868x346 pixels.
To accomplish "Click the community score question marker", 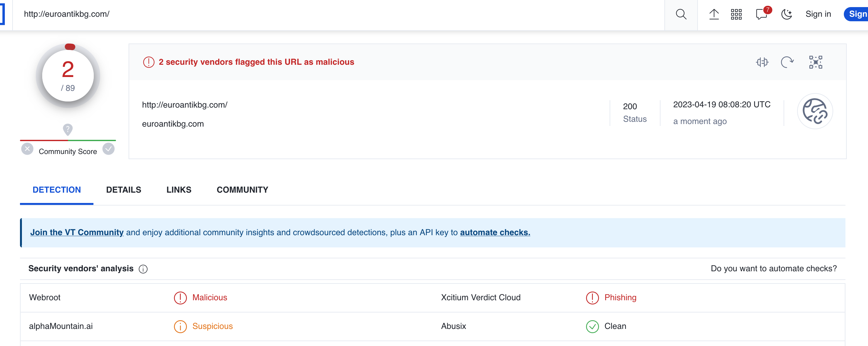I will 68,130.
